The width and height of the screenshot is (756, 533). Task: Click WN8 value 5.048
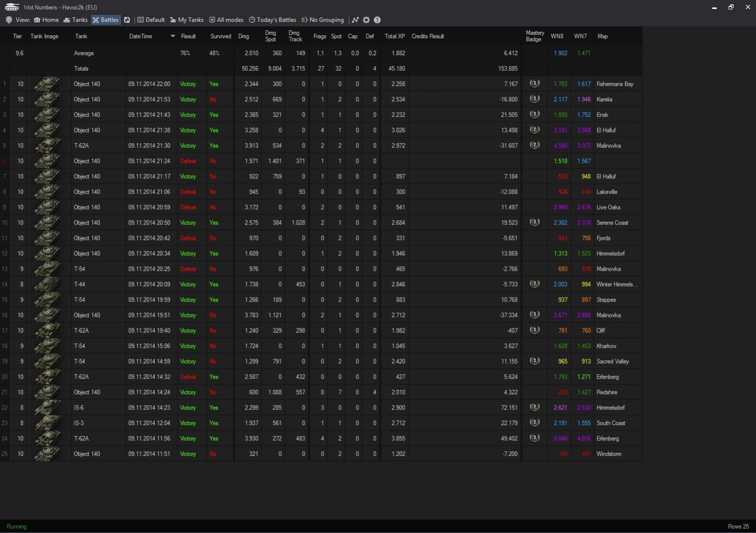point(560,438)
